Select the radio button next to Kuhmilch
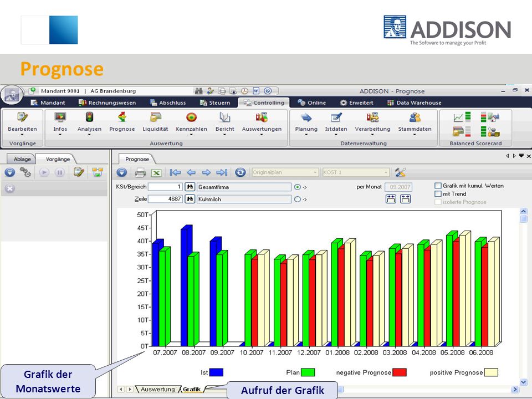 click(x=298, y=199)
